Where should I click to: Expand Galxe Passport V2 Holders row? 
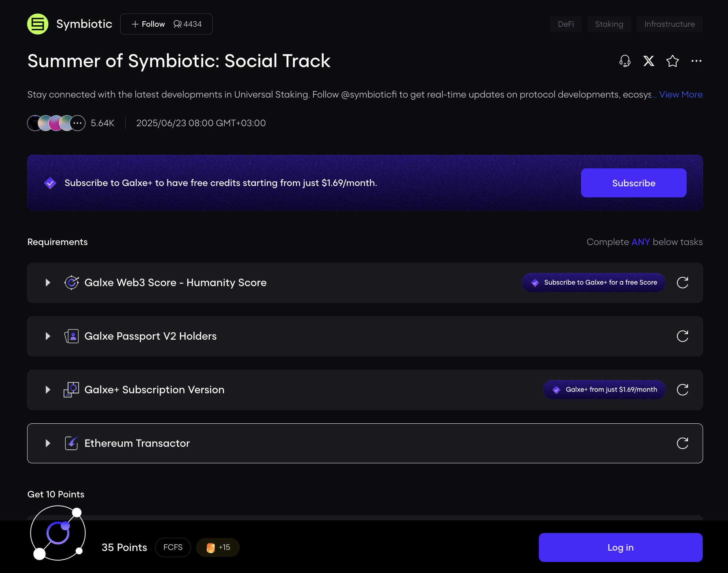tap(48, 336)
